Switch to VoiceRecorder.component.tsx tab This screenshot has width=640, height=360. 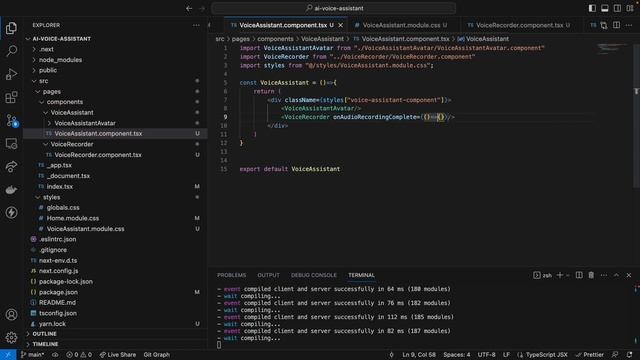click(x=519, y=25)
